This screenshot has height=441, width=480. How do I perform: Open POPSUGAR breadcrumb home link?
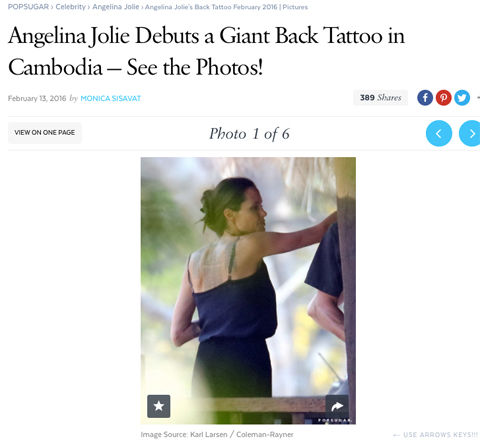28,7
